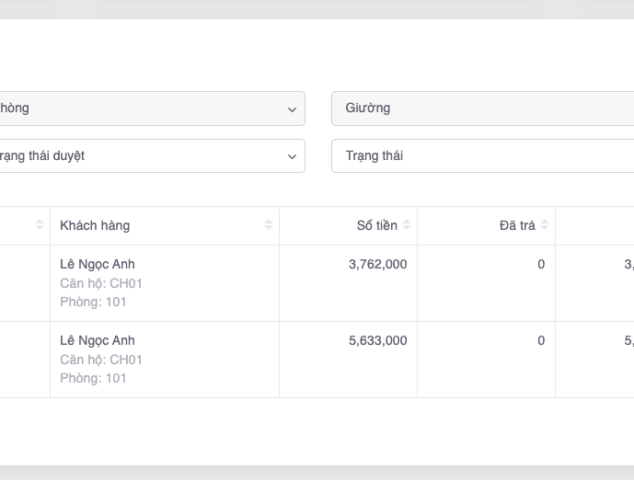The height and width of the screenshot is (480, 634).
Task: Click the chevron on Trạng thái duyệt filter
Action: pyautogui.click(x=292, y=156)
